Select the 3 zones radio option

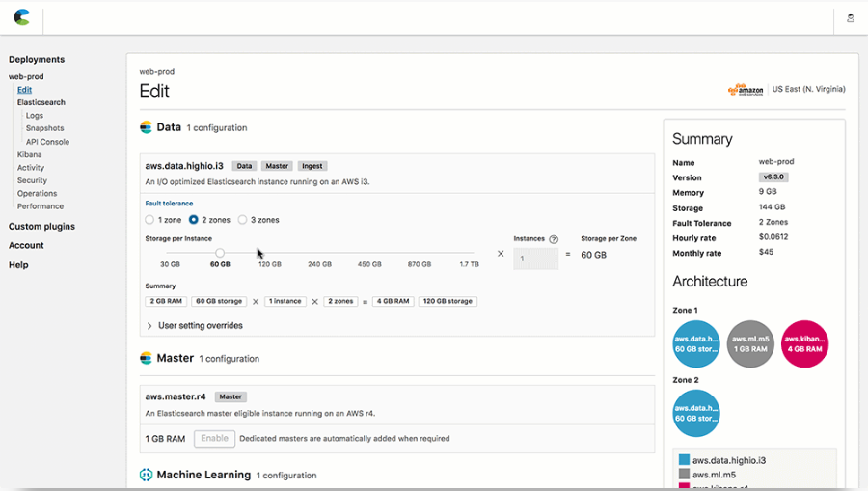click(x=242, y=220)
